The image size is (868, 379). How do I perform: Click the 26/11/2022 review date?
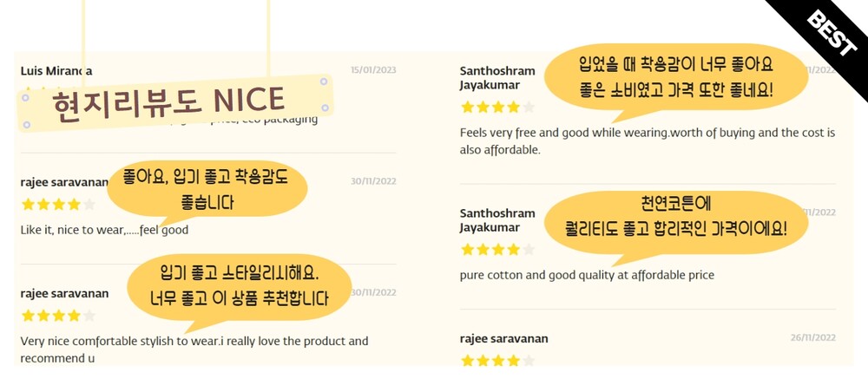point(812,338)
